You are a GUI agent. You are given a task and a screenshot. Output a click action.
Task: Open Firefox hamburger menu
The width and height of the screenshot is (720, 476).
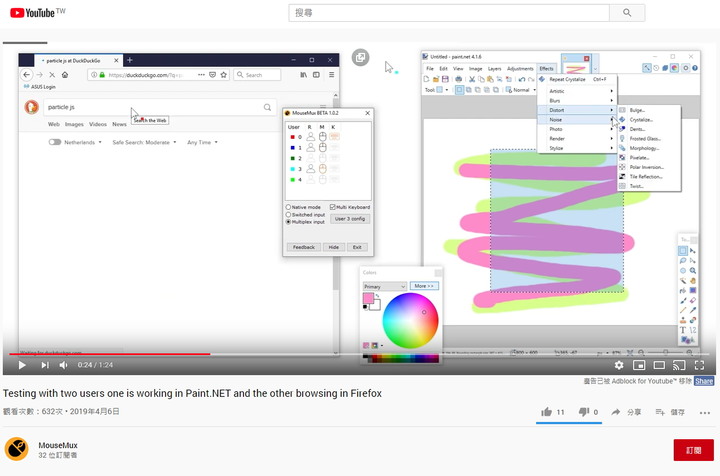[331, 74]
